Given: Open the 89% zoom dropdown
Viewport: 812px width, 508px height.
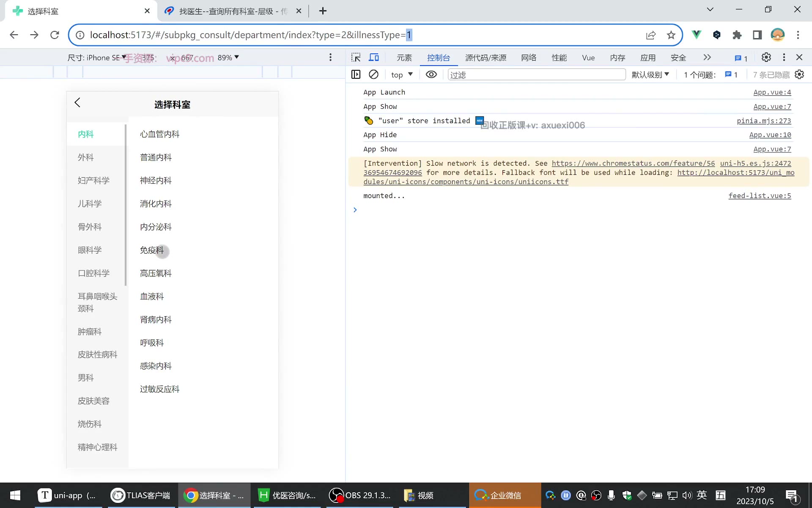Looking at the screenshot, I should (228, 57).
